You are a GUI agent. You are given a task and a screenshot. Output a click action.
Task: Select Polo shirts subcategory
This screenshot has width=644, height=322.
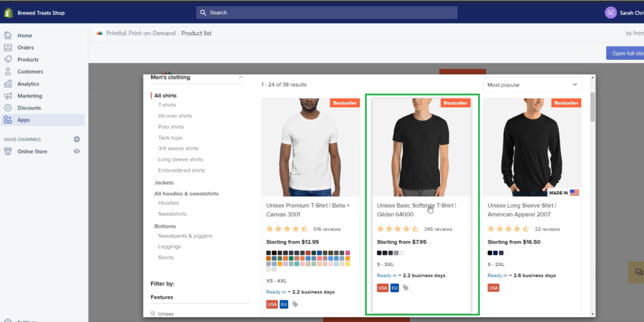point(171,127)
